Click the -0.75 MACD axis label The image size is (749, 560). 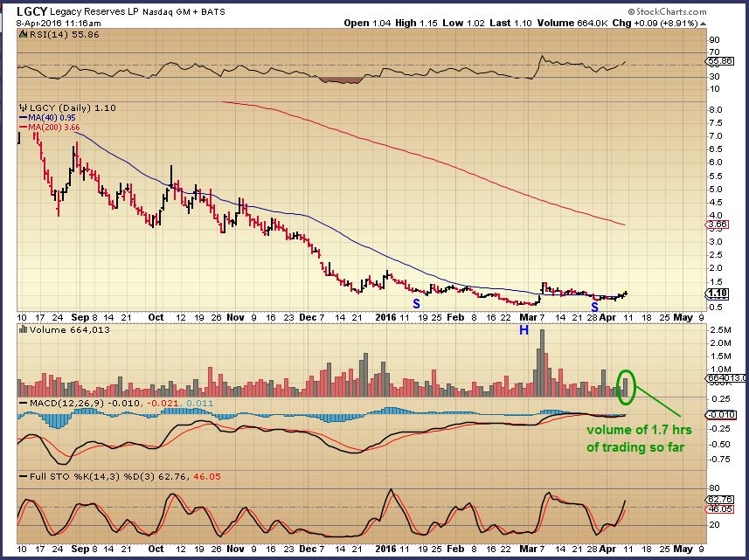click(x=721, y=460)
